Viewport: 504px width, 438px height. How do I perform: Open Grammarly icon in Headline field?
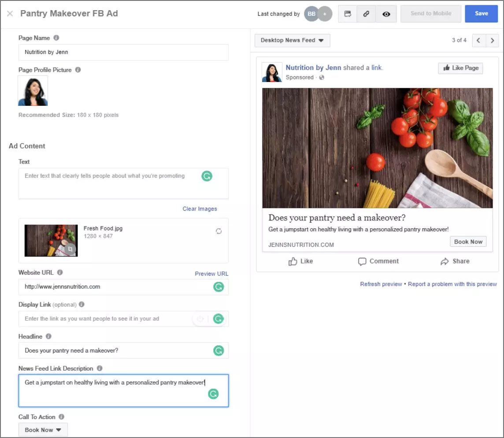[x=219, y=350]
